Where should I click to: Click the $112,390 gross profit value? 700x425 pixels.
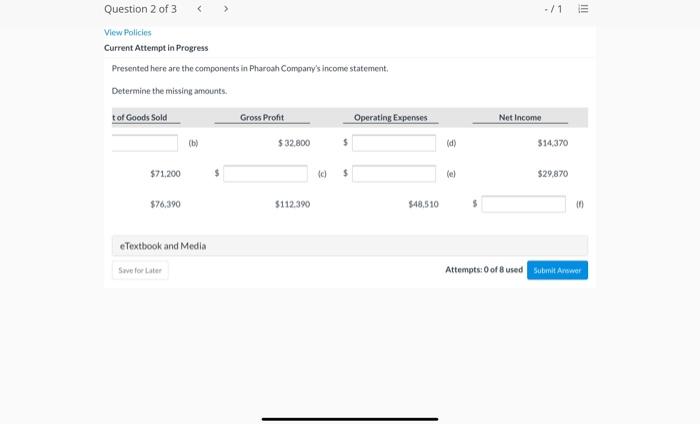click(x=292, y=204)
